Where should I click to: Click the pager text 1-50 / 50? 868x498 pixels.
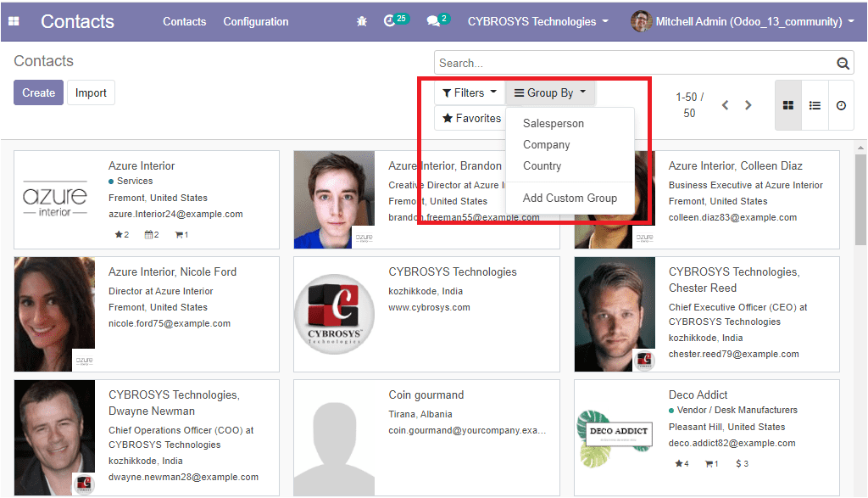point(689,105)
